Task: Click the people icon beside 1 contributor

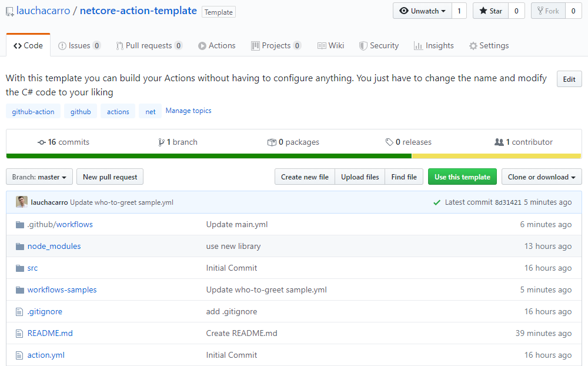Action: [499, 142]
